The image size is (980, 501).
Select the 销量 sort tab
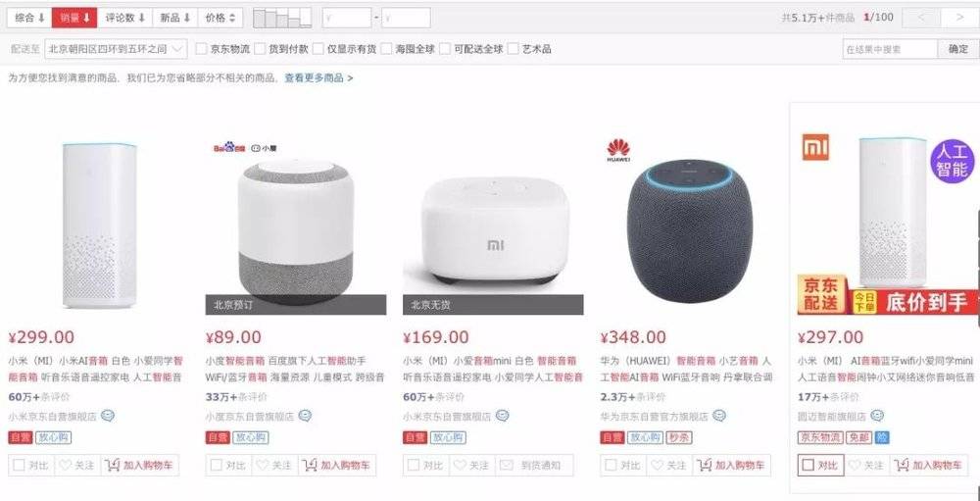74,18
